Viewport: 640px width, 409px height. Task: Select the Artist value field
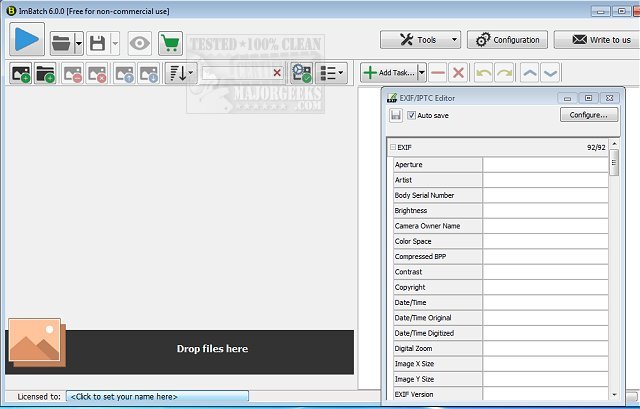pos(545,180)
